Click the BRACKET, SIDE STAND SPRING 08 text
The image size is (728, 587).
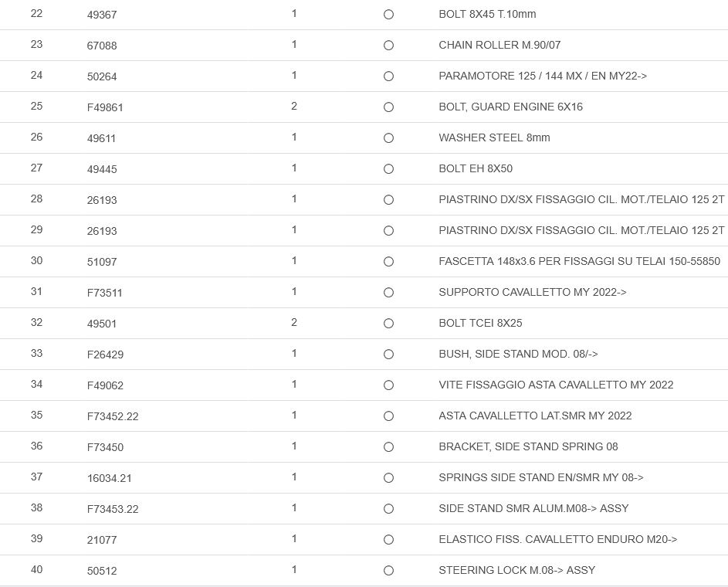tap(528, 446)
